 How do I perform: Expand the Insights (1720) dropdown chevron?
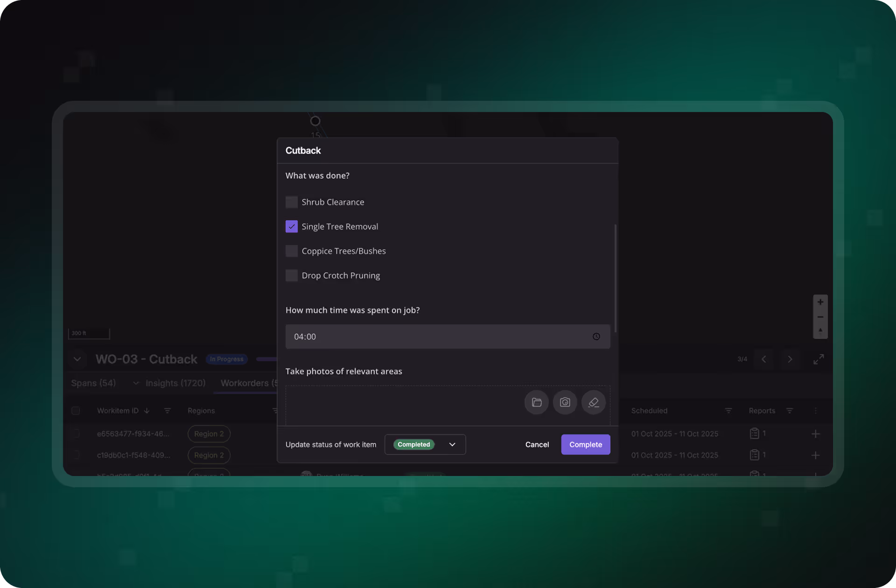pos(136,383)
